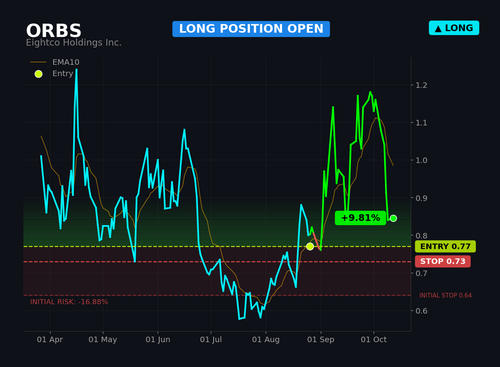
Task: Click the 01 May date label
Action: click(x=103, y=340)
